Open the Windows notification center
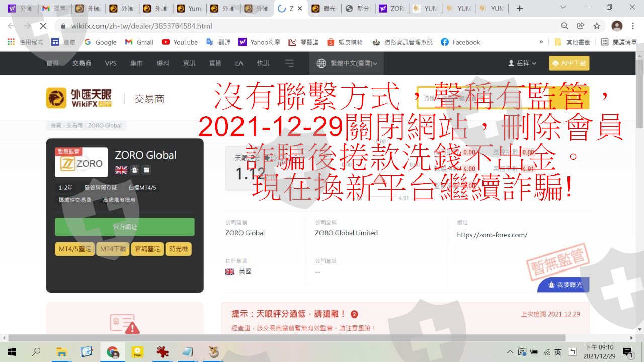The height and width of the screenshot is (362, 644). click(x=627, y=351)
